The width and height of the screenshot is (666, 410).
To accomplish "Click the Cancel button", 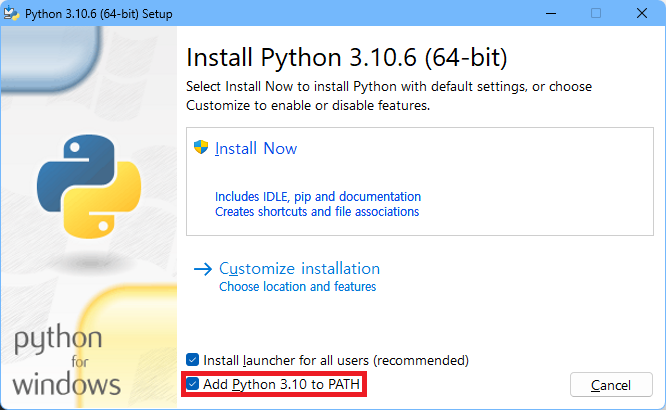I will click(x=611, y=385).
